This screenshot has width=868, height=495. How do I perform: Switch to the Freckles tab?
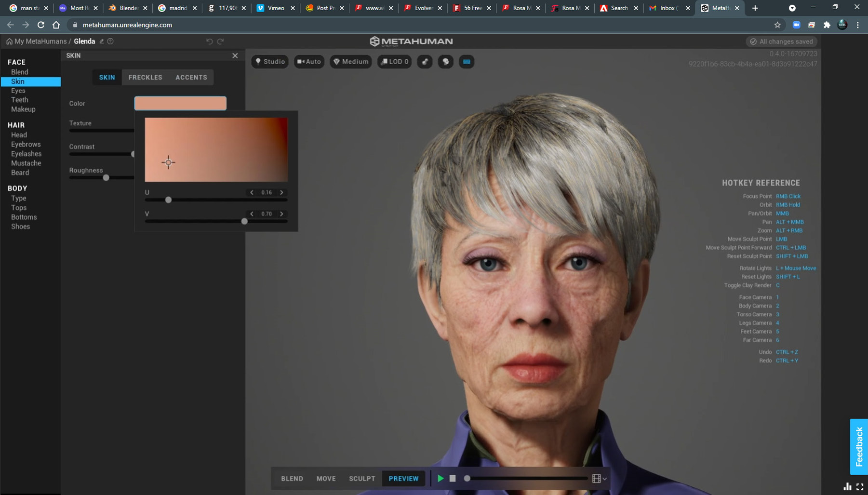pos(145,77)
